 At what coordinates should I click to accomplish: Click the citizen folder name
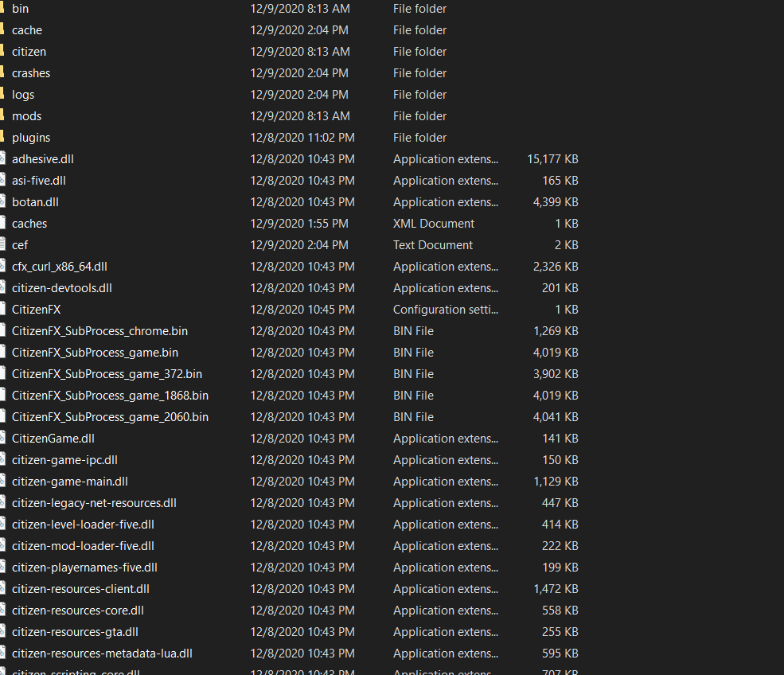click(29, 52)
